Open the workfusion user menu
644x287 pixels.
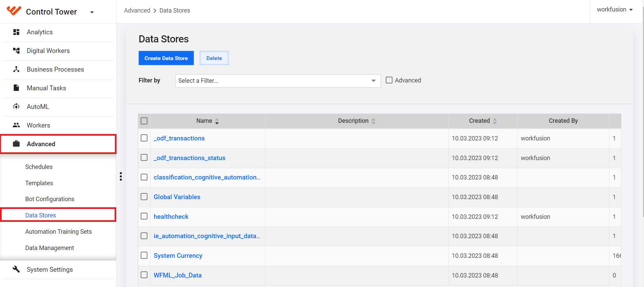(x=615, y=9)
